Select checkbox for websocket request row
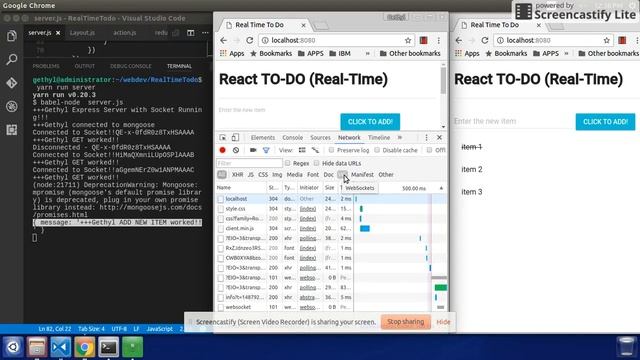The height and width of the screenshot is (360, 640). [x=221, y=307]
